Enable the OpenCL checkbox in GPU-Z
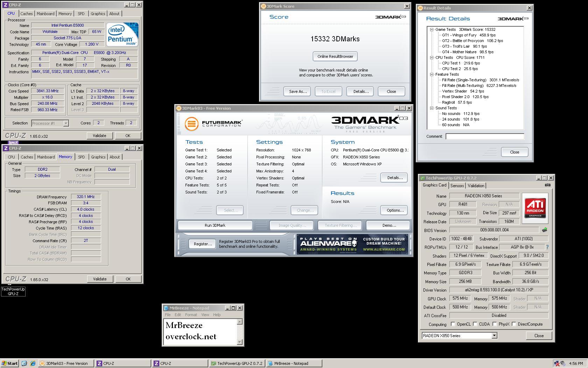588x368 pixels. [x=453, y=324]
